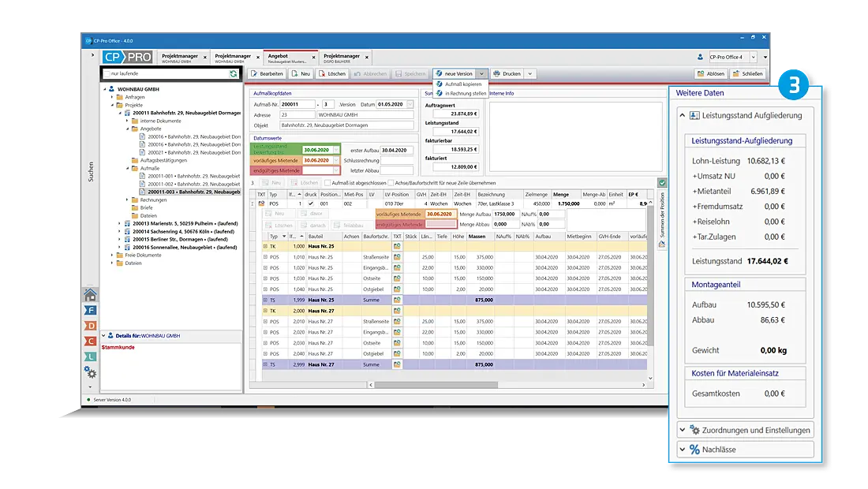
Task: Open the red C module icon
Action: (x=90, y=342)
